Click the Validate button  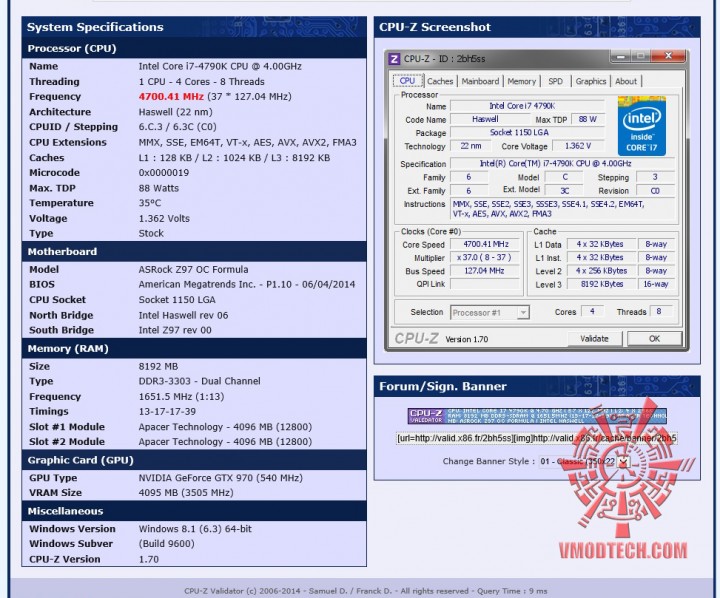click(x=594, y=339)
